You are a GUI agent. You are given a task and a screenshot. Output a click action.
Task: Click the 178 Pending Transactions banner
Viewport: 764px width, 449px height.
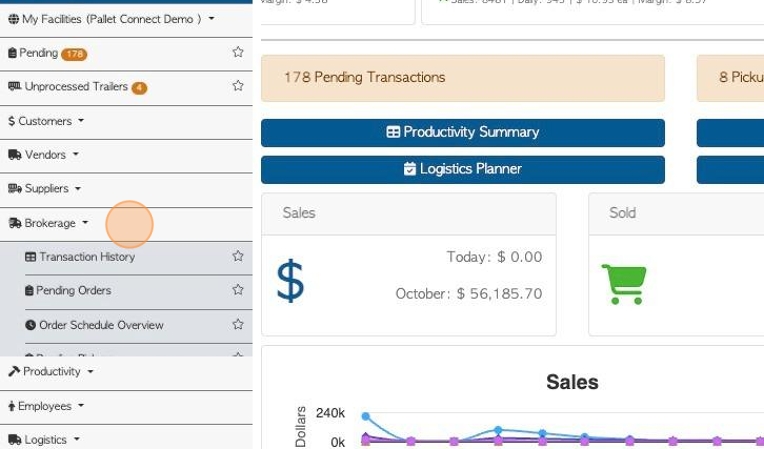click(463, 78)
